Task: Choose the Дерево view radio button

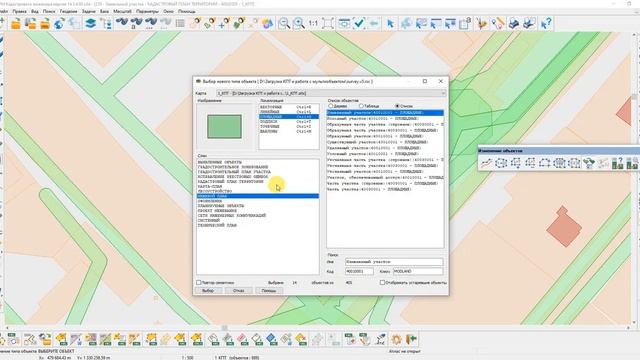Action: point(331,106)
